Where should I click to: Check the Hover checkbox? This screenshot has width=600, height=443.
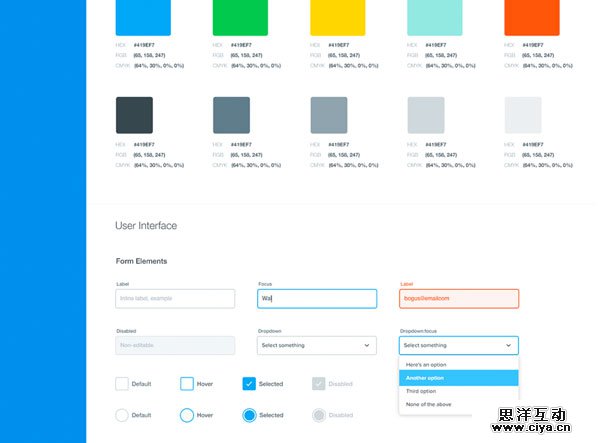pyautogui.click(x=187, y=384)
